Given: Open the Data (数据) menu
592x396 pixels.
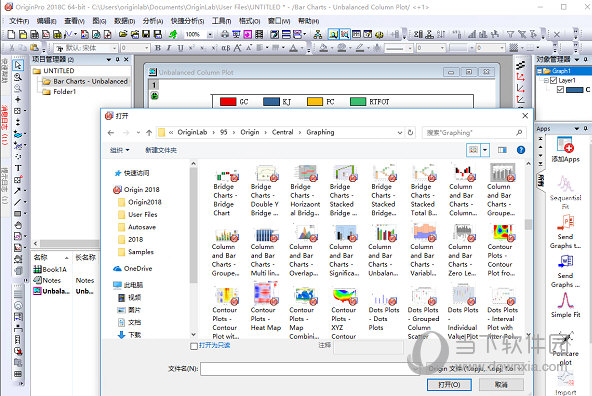Looking at the screenshot, I should tap(124, 21).
